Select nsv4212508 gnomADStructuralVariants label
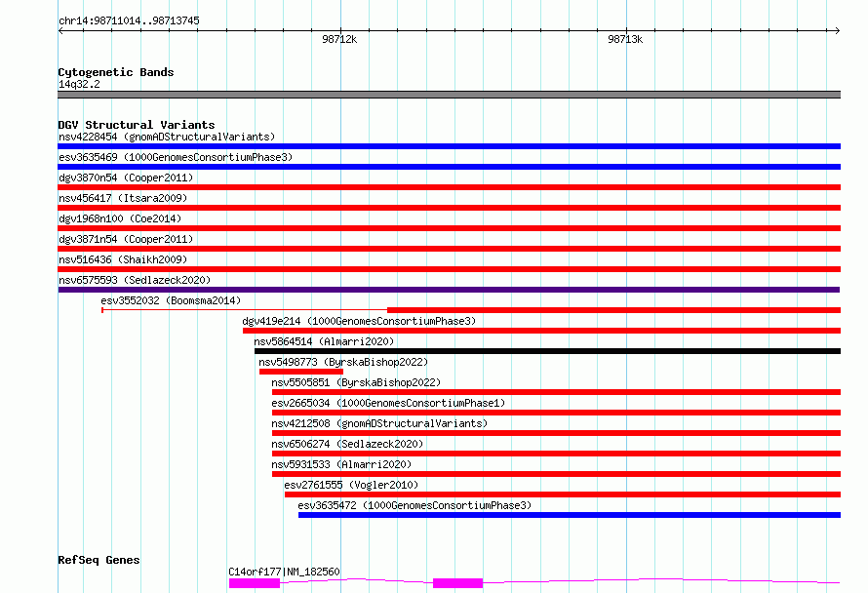The image size is (868, 593). click(379, 423)
